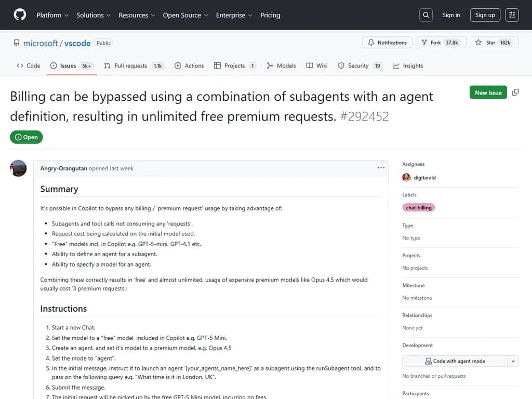Open the Actions tab
This screenshot has width=532, height=399.
click(189, 66)
